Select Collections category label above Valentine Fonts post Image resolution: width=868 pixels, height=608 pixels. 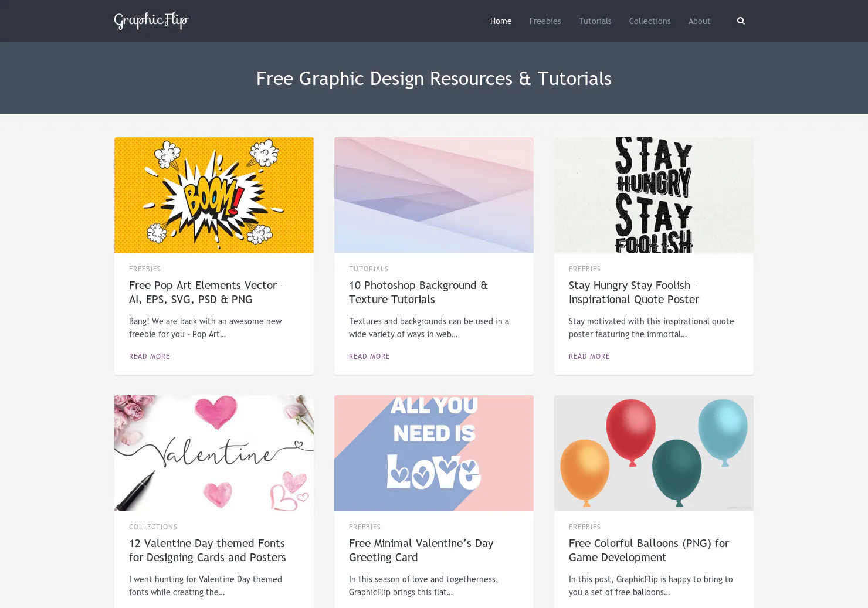[153, 527]
